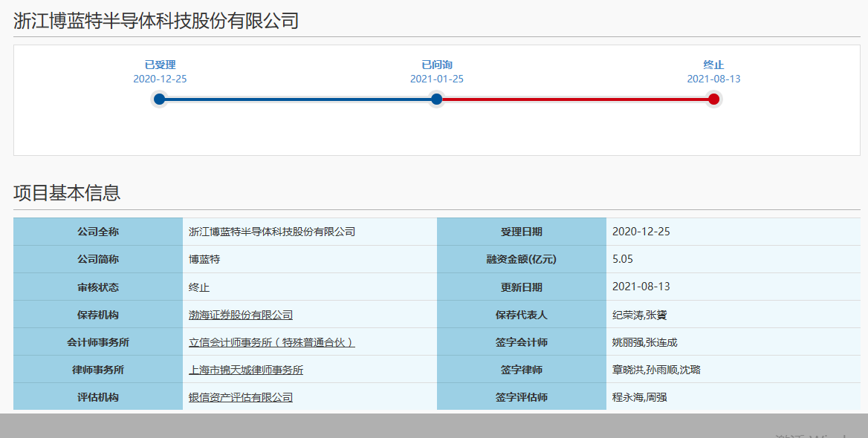The image size is (868, 438).
Task: Click the 已问询 timeline node dot
Action: 437,99
